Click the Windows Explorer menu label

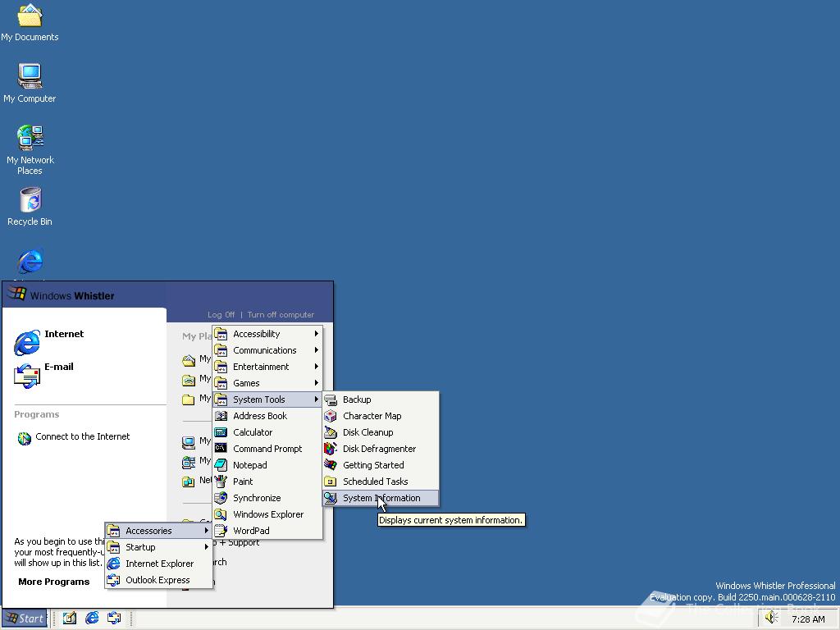coord(268,514)
